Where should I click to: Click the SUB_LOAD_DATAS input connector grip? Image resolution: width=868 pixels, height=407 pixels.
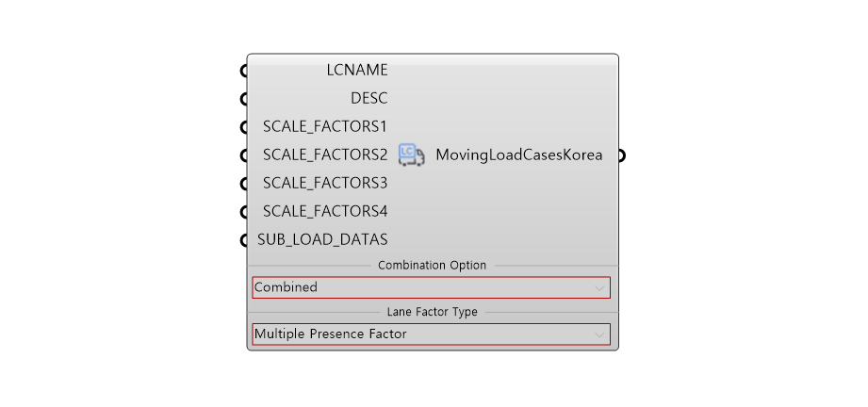[244, 240]
